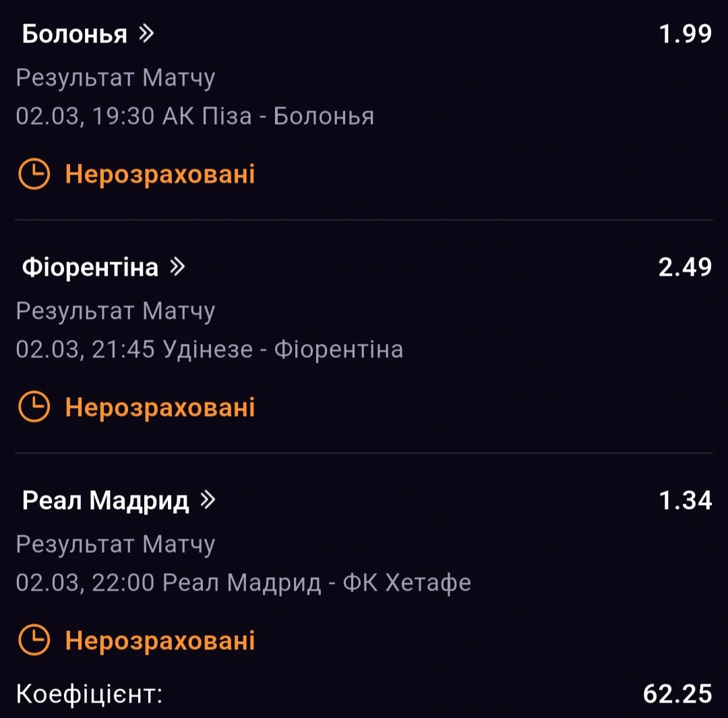
Task: Click the total coefficient value 62.25
Action: 677,694
